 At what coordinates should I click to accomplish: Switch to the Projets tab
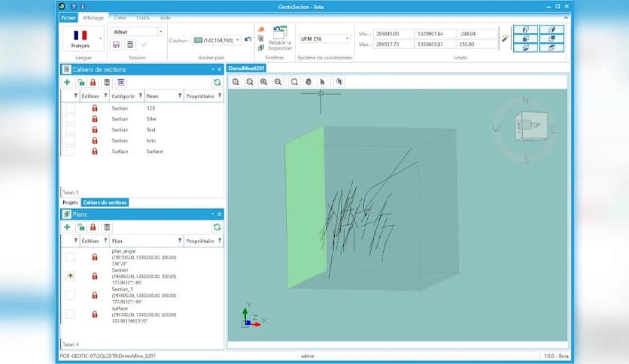70,202
